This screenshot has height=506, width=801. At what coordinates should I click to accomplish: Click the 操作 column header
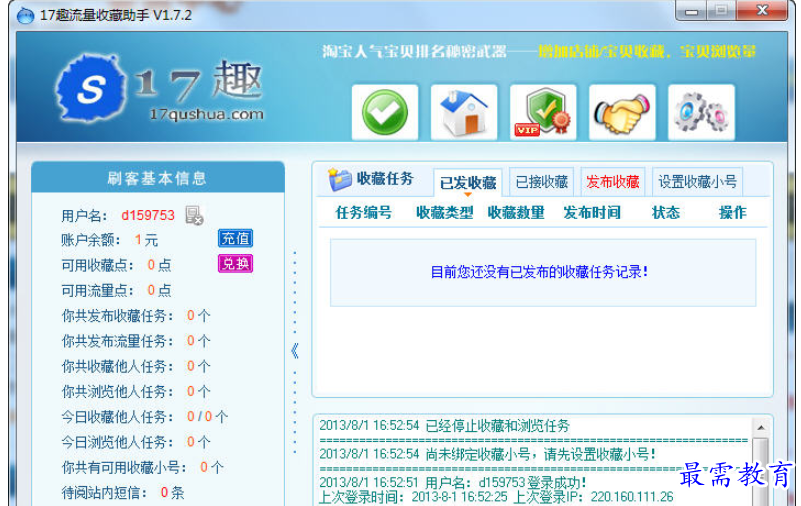coord(733,212)
